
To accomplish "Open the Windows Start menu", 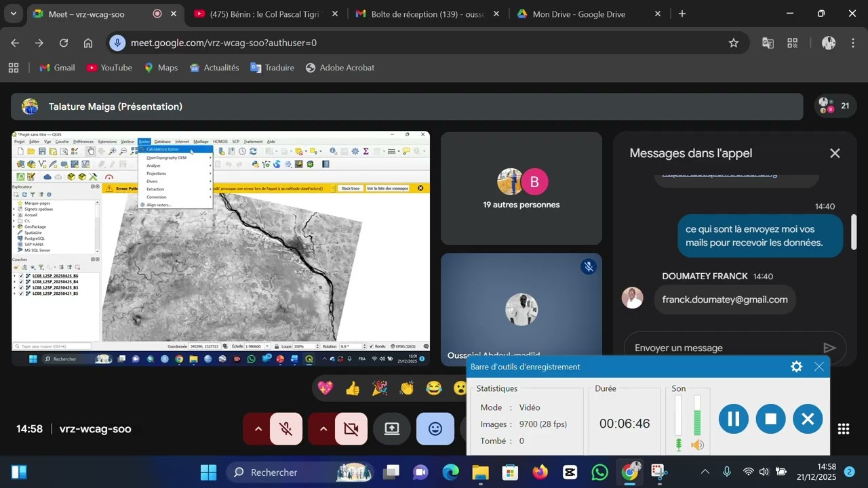I will [208, 472].
